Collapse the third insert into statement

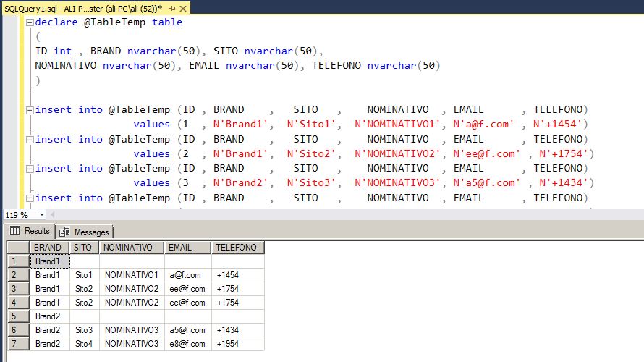click(x=30, y=169)
